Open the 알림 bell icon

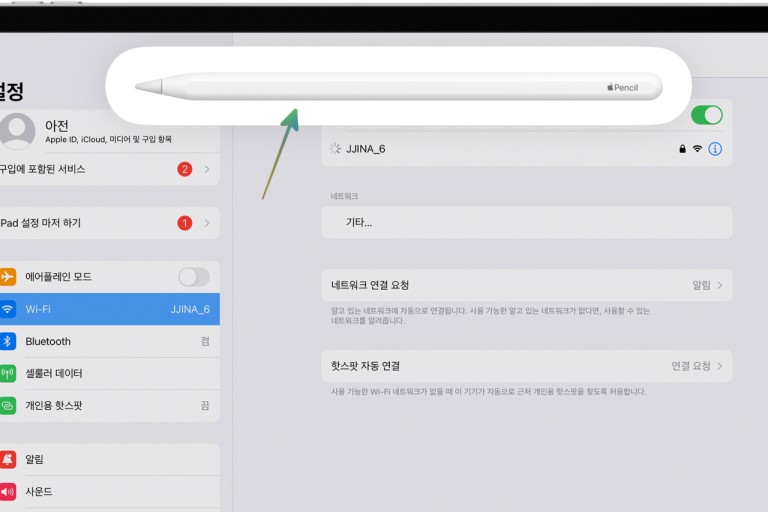(7, 459)
